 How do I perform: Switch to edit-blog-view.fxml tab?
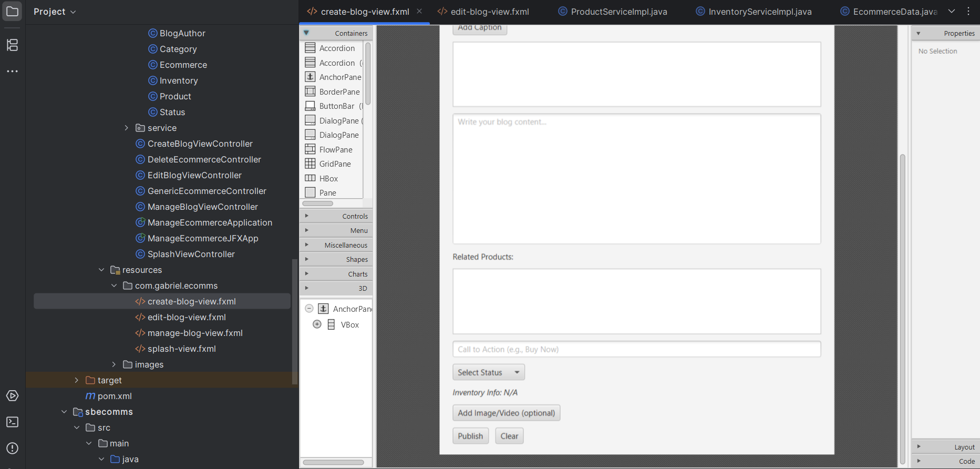(x=483, y=12)
